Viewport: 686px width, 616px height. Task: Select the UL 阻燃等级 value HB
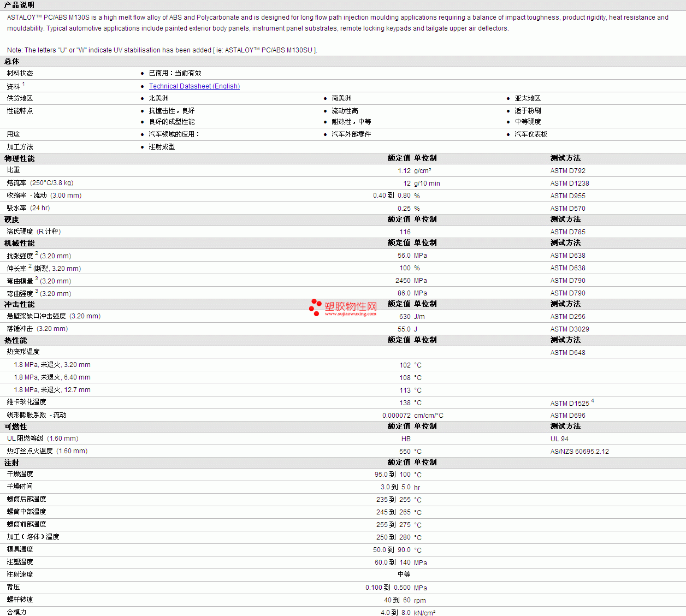click(406, 439)
